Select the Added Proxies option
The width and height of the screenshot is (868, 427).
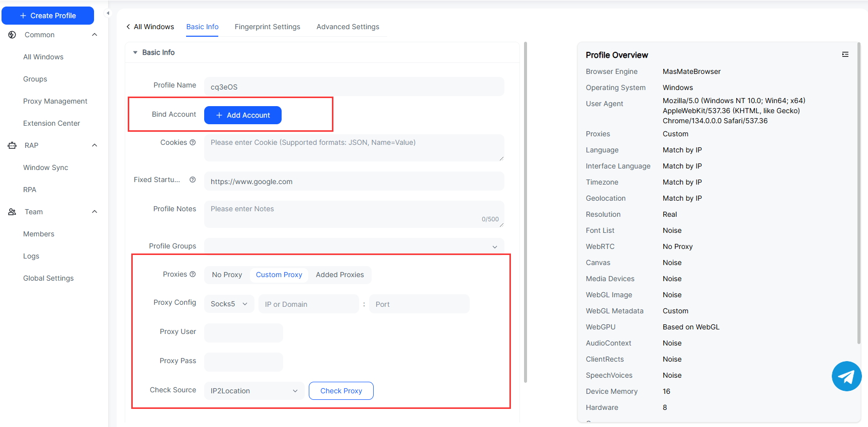(339, 275)
